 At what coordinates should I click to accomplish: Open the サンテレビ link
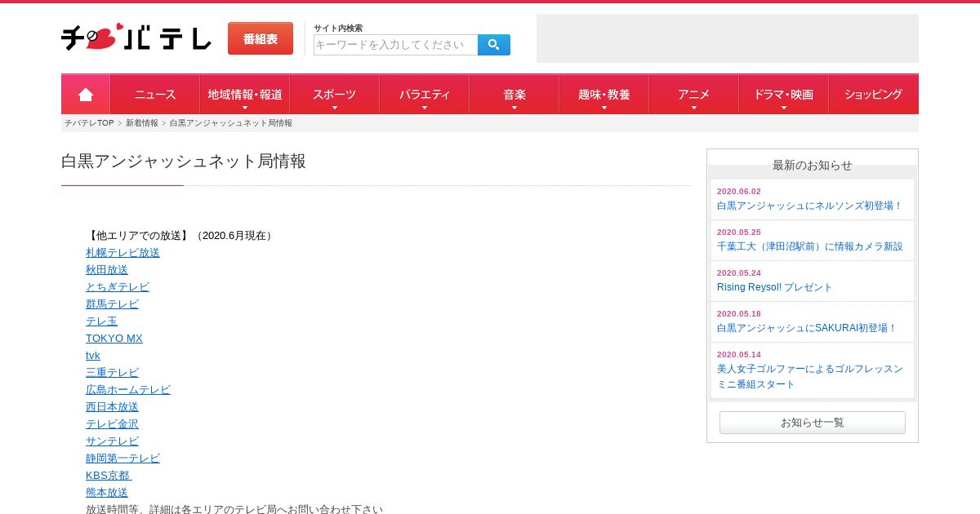point(112,441)
